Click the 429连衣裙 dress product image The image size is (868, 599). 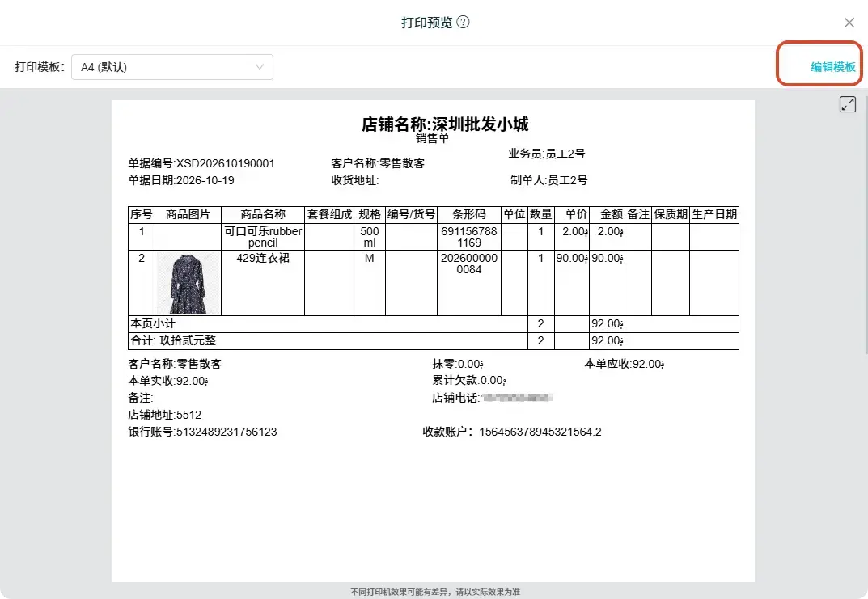(x=188, y=283)
